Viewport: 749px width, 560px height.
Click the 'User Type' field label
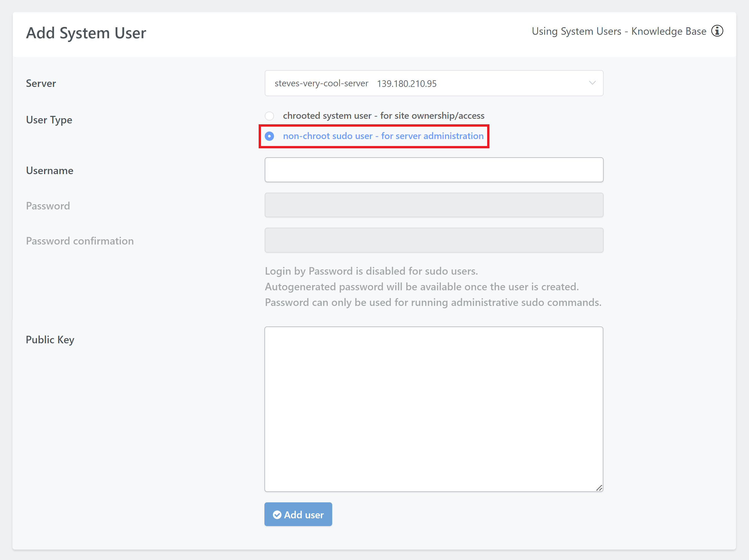[x=49, y=120]
